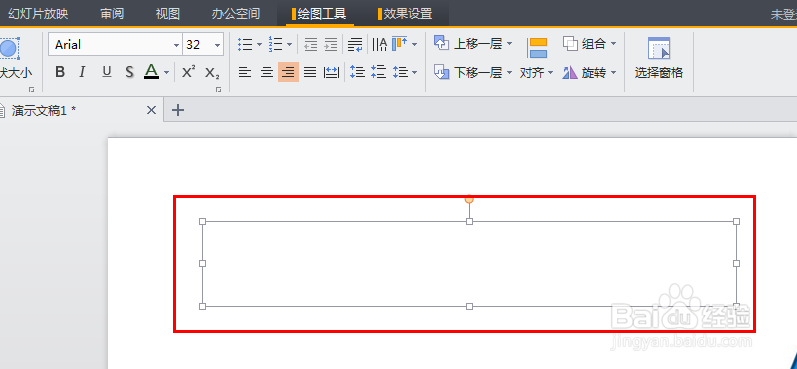Screen dimensions: 797x369
Task: Apply font color A swatch
Action: [x=151, y=71]
